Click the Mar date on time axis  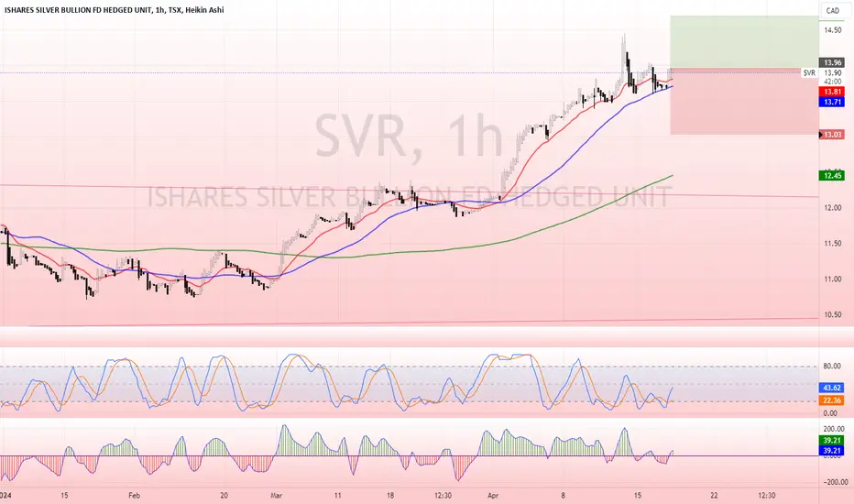276,496
